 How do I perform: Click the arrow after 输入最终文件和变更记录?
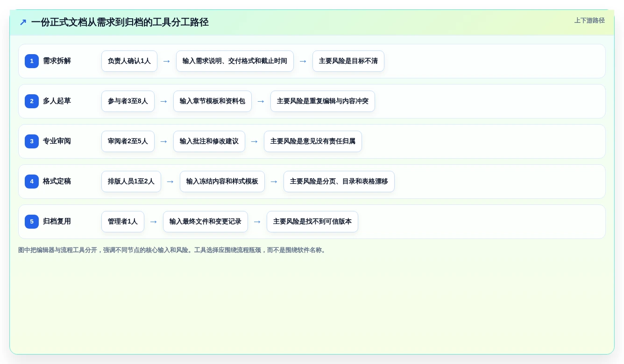(257, 222)
